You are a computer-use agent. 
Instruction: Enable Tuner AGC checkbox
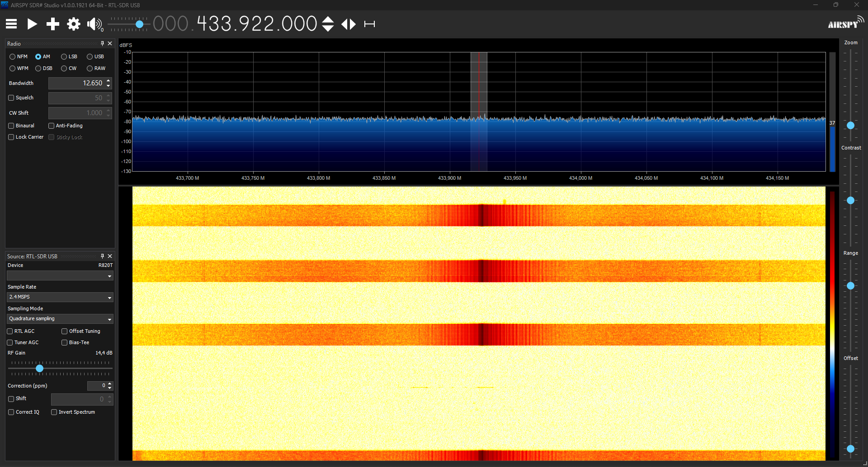tap(10, 342)
